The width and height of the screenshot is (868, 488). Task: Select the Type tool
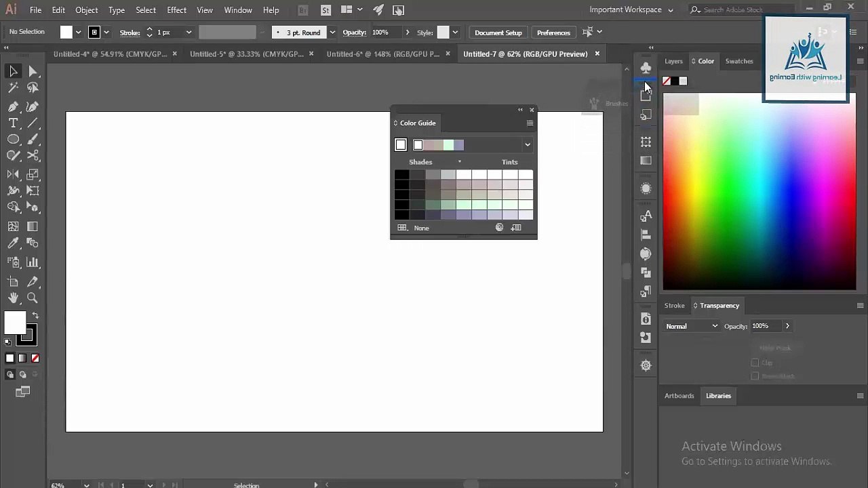(x=13, y=123)
